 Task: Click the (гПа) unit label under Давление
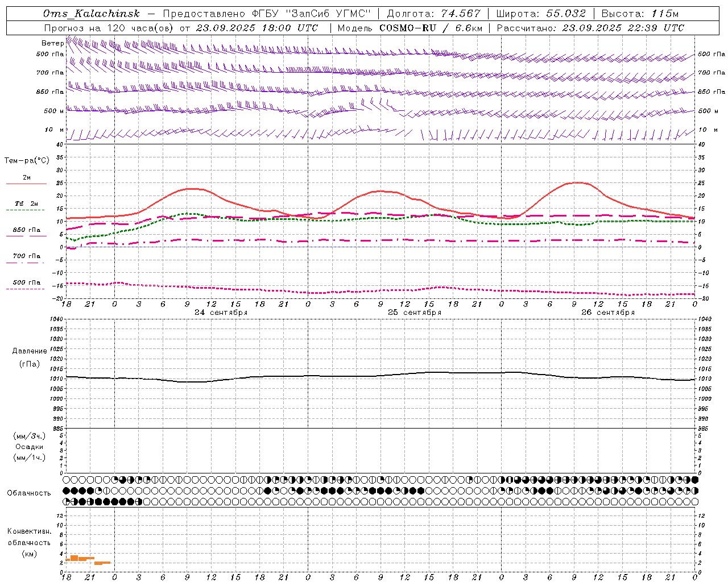(x=30, y=364)
